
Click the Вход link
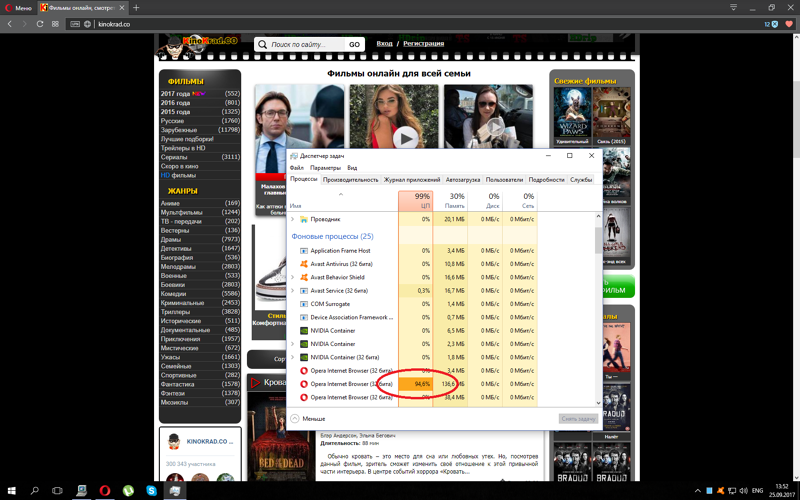tap(384, 43)
